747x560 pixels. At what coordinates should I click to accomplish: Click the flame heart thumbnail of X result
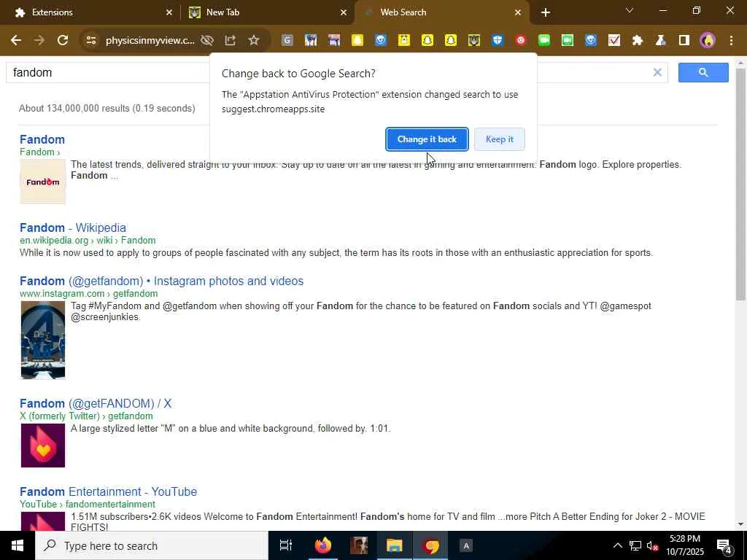click(43, 446)
